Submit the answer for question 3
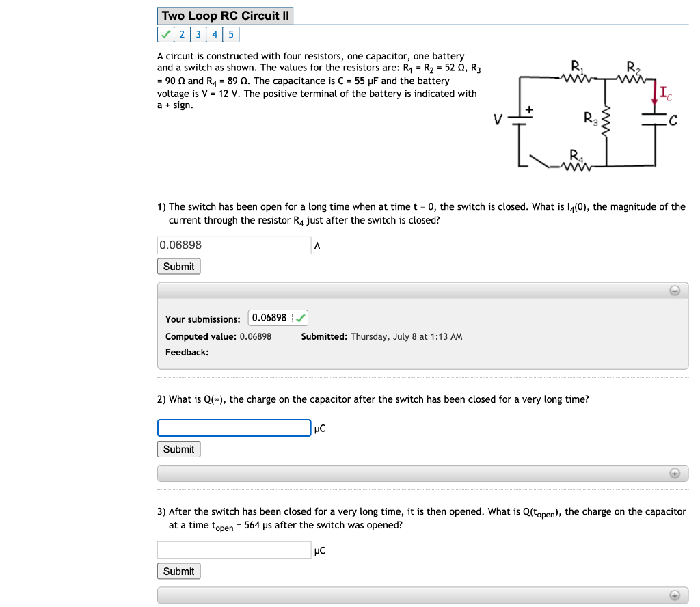The height and width of the screenshot is (607, 700). 178,571
